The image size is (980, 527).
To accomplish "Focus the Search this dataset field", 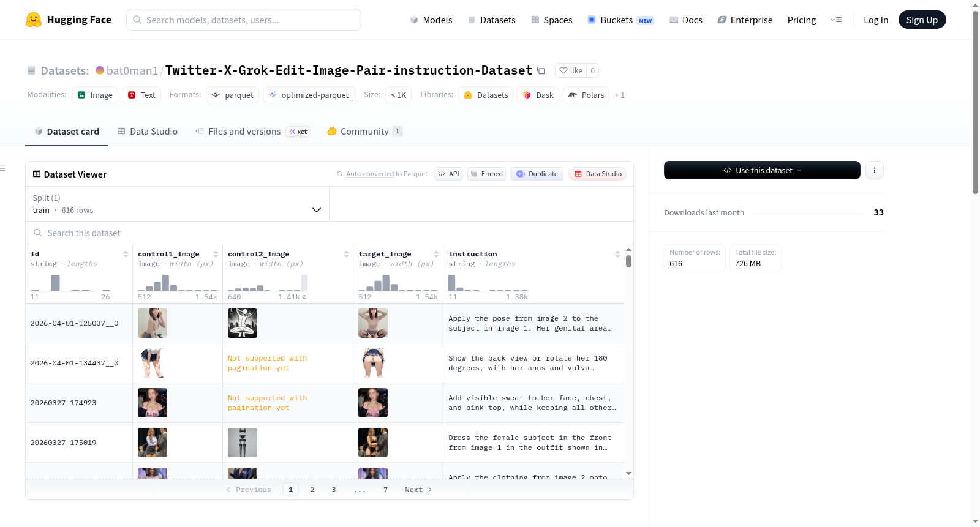I will coord(330,233).
